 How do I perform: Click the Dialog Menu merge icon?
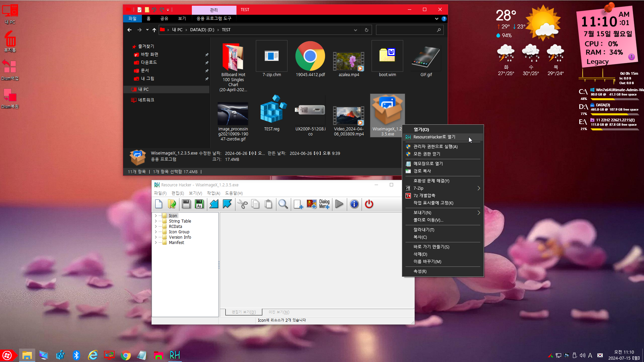[324, 204]
